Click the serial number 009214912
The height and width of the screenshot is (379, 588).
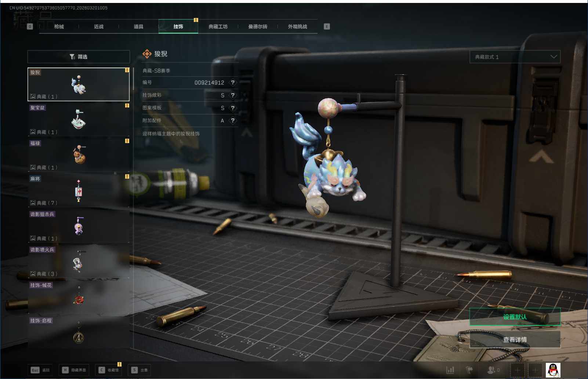click(x=209, y=83)
